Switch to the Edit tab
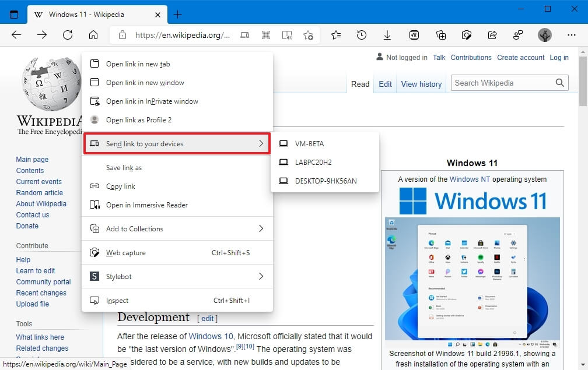Image resolution: width=588 pixels, height=370 pixels. (x=385, y=84)
